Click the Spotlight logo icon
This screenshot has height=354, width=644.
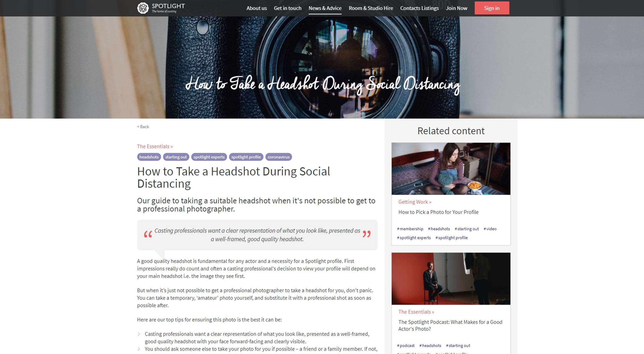[x=143, y=8]
